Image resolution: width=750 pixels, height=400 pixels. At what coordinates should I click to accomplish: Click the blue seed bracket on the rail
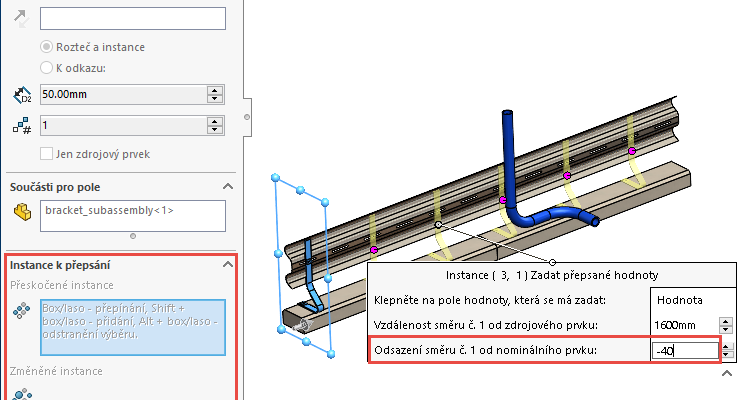pos(310,273)
